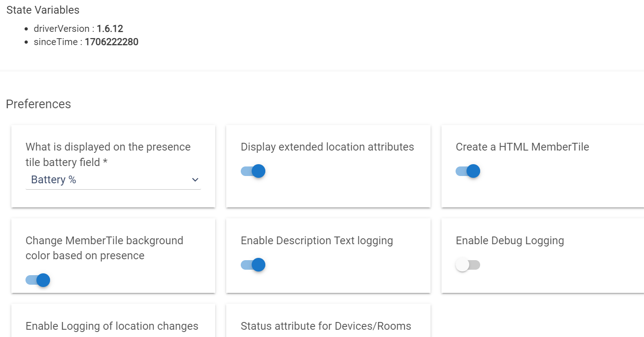Click the driverVersion variable name
Viewport: 644px width, 337px height.
[x=61, y=29]
